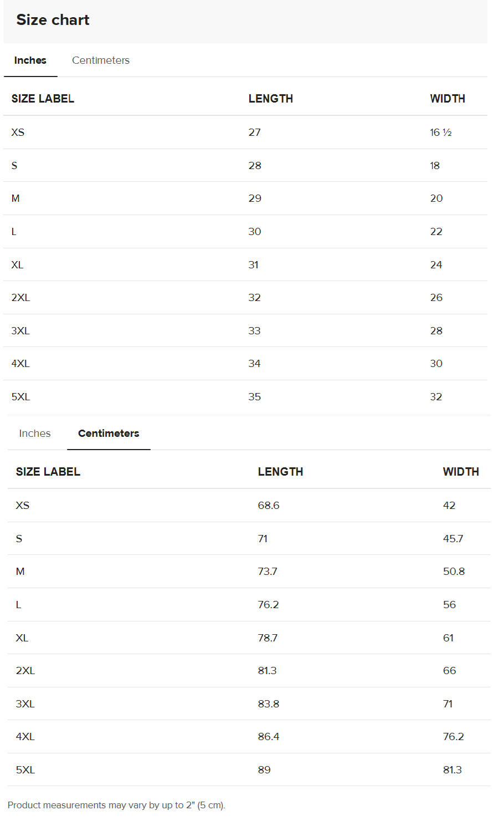
Task: Click the WIDTH column header in centimeters table
Action: pyautogui.click(x=461, y=472)
